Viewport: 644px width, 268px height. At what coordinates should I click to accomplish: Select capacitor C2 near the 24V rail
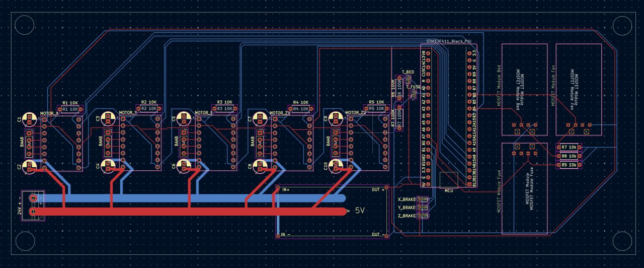click(30, 166)
